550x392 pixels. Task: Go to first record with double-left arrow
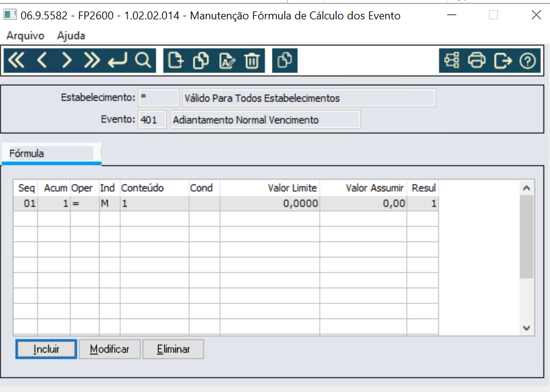click(x=16, y=60)
